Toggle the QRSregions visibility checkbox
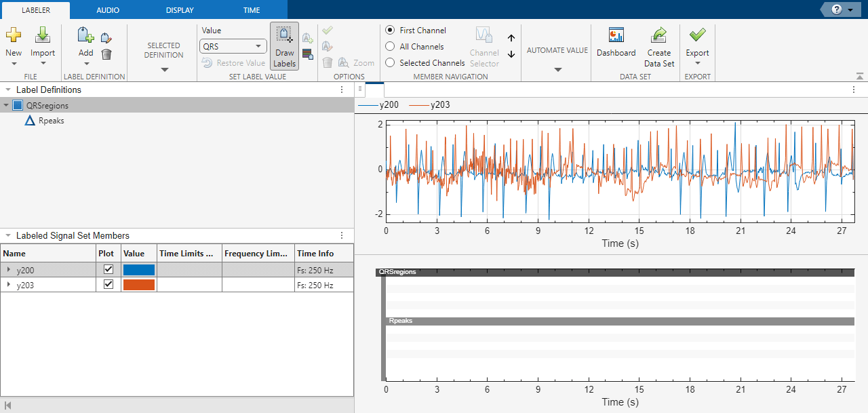This screenshot has height=413, width=868. click(x=17, y=105)
